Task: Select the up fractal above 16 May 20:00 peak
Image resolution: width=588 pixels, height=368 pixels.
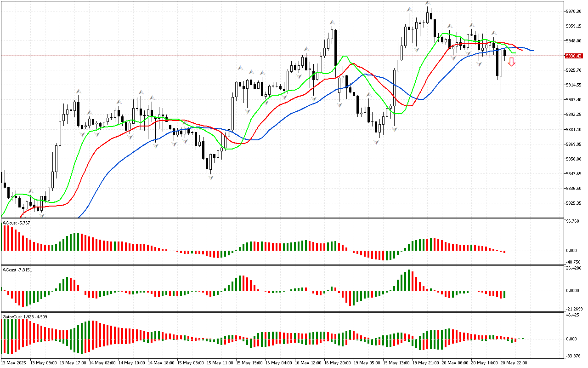Action: coord(331,22)
